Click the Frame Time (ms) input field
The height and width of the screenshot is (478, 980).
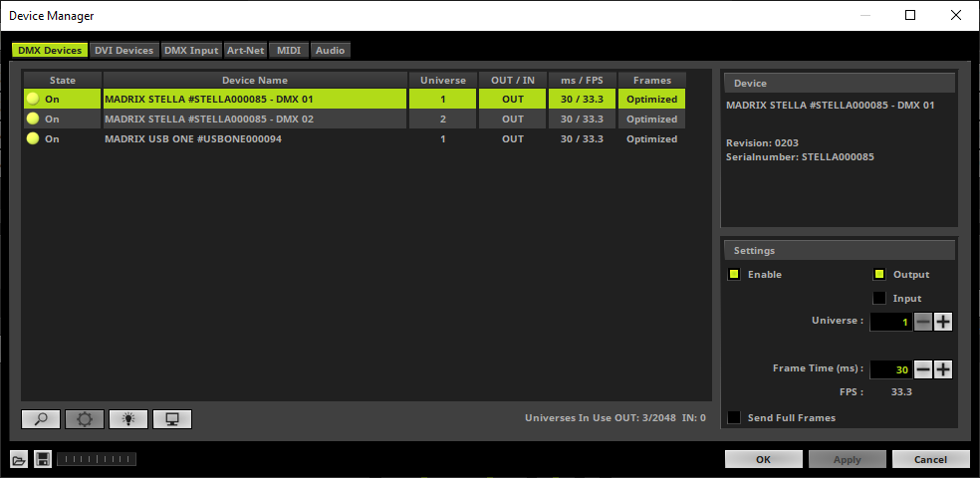coord(891,369)
